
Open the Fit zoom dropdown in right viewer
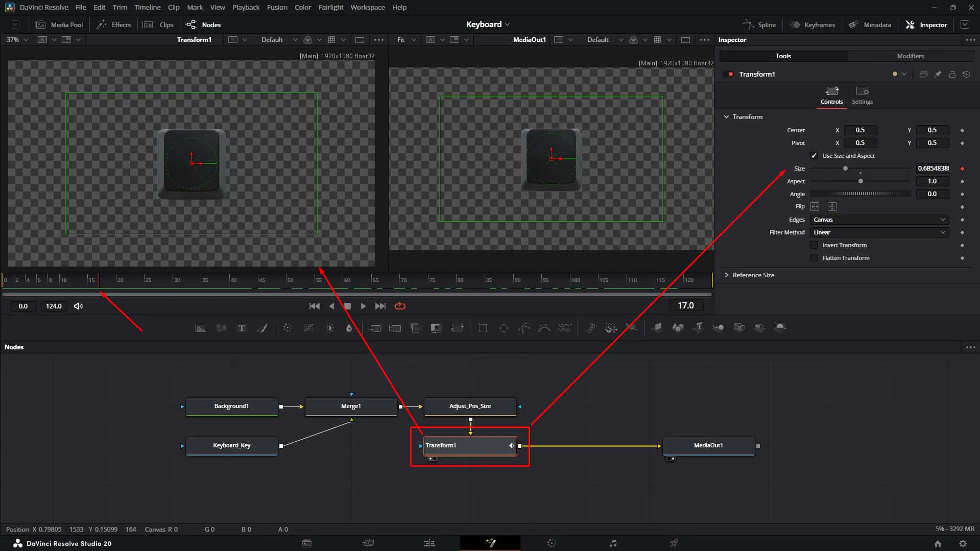(407, 40)
